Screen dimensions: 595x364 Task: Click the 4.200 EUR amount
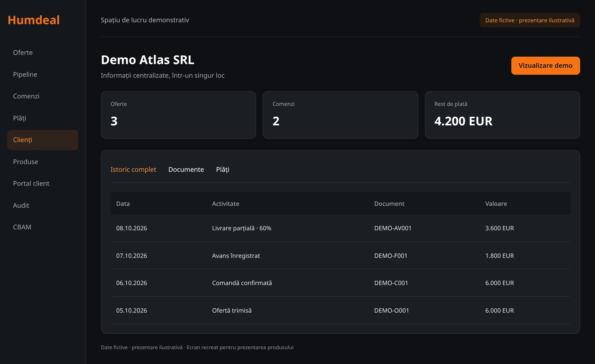463,121
